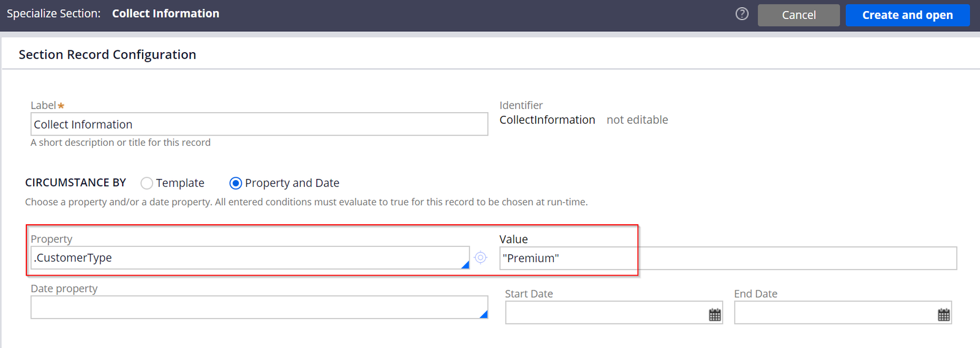
Task: Click into the Label field reading Collect Information
Action: (259, 124)
